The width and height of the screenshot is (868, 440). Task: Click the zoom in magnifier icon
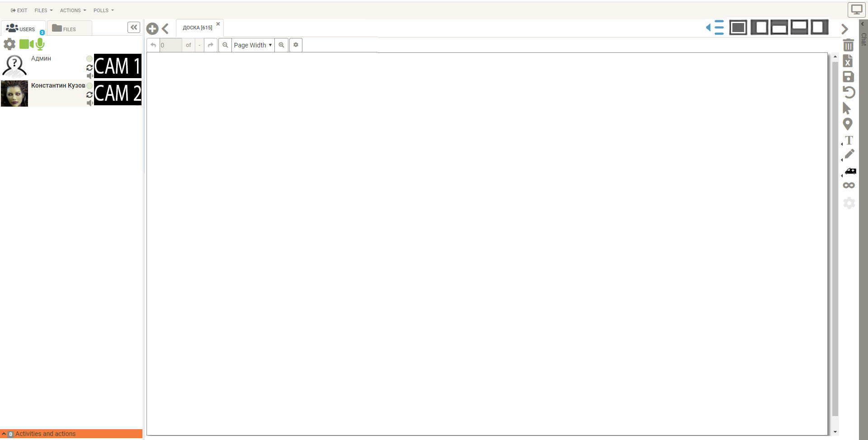[281, 45]
